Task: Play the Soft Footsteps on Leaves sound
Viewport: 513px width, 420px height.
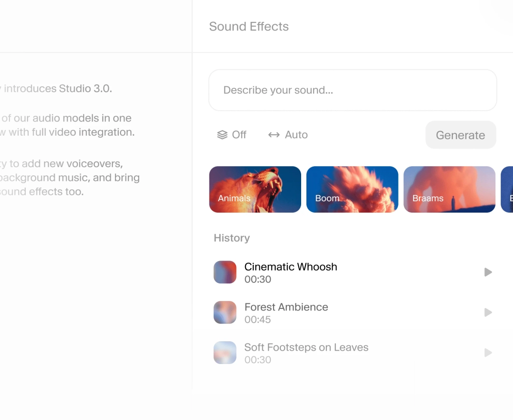Action: point(488,353)
